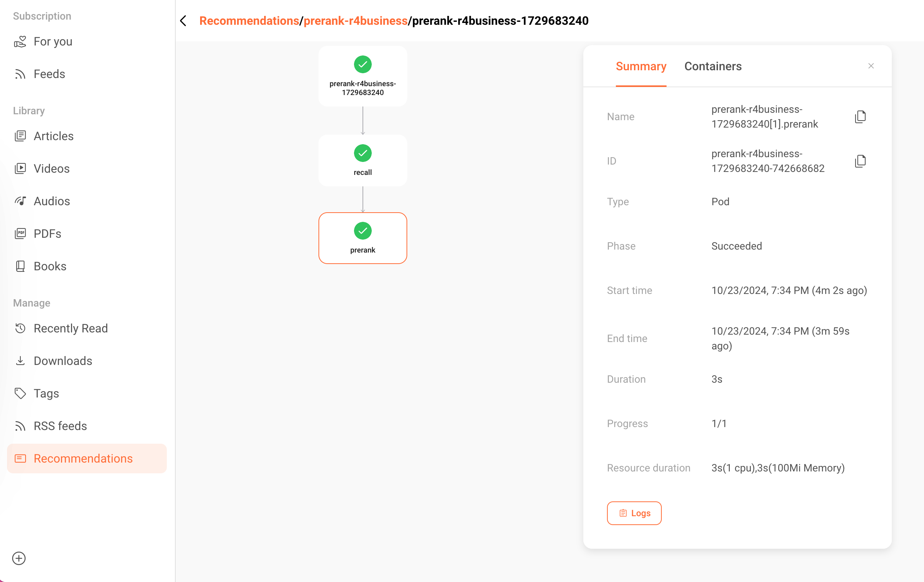This screenshot has height=582, width=924.
Task: Open the For you menu item
Action: 87,41
